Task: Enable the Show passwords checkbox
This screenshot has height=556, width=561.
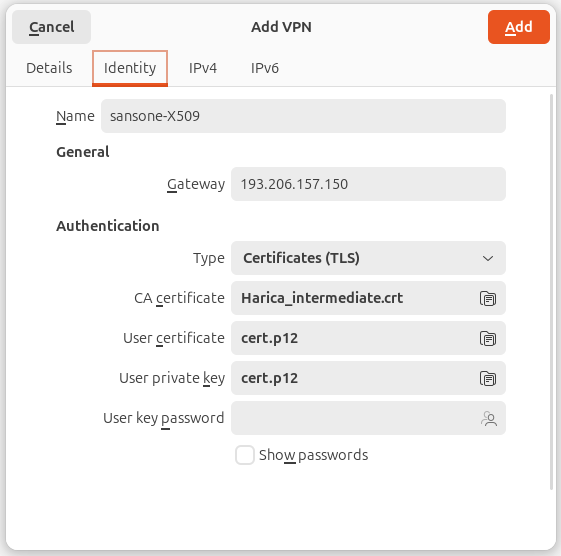Action: point(245,455)
